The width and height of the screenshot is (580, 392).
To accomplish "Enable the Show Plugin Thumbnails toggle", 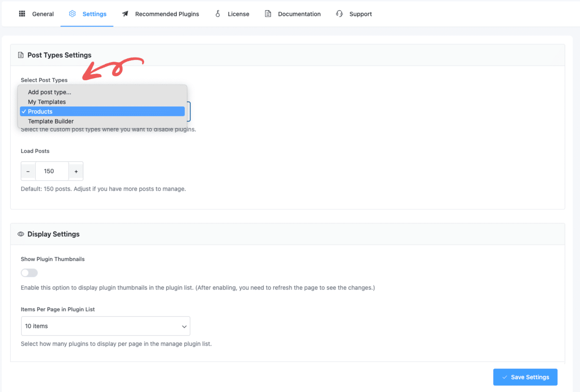I will point(29,272).
